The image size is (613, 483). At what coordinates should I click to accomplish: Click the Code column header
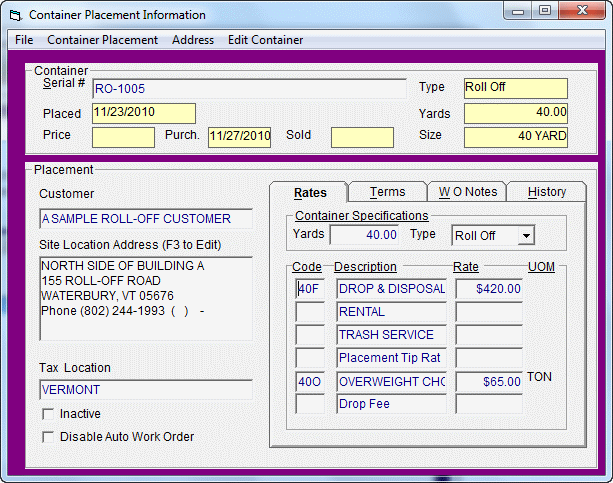[x=307, y=267]
